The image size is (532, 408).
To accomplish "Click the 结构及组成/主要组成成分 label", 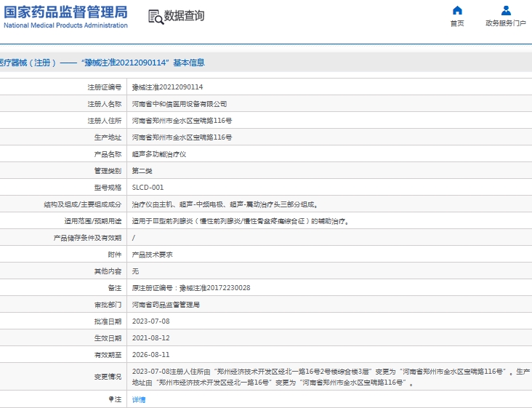I will click(82, 204).
